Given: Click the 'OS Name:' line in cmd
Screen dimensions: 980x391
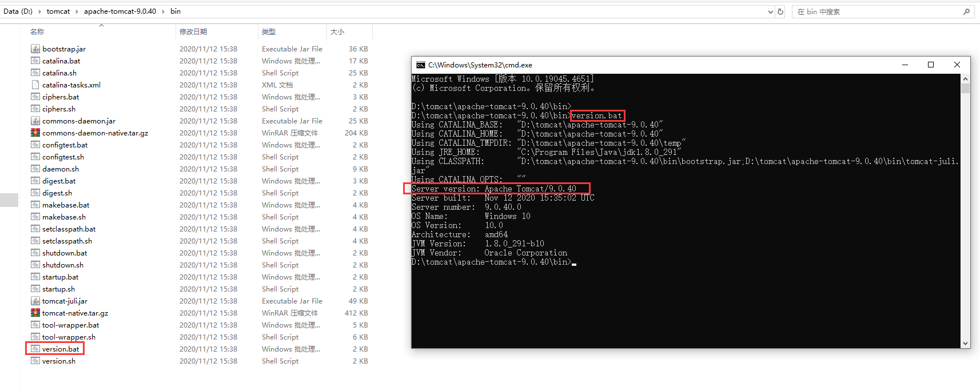Looking at the screenshot, I should (x=471, y=216).
